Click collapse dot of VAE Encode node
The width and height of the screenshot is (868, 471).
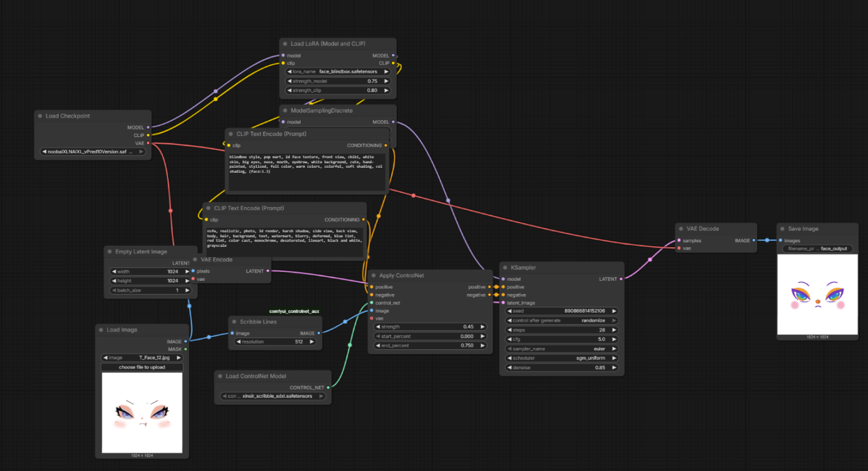pyautogui.click(x=195, y=260)
